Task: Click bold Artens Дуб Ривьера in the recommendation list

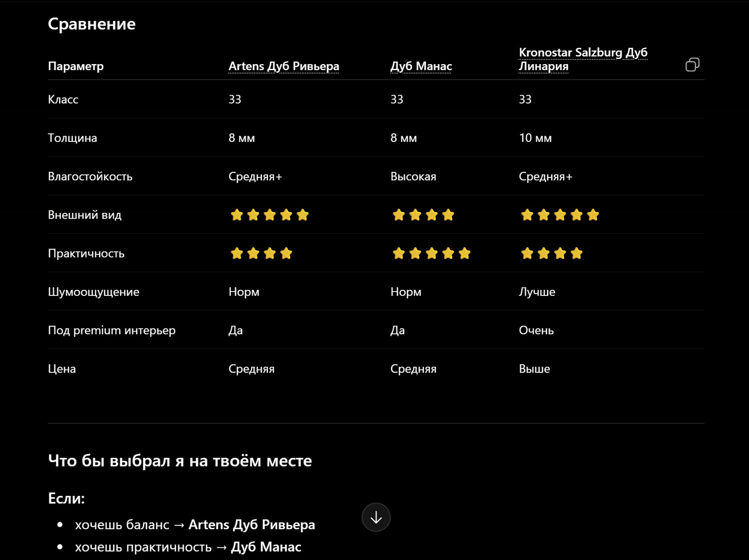Action: [x=252, y=525]
